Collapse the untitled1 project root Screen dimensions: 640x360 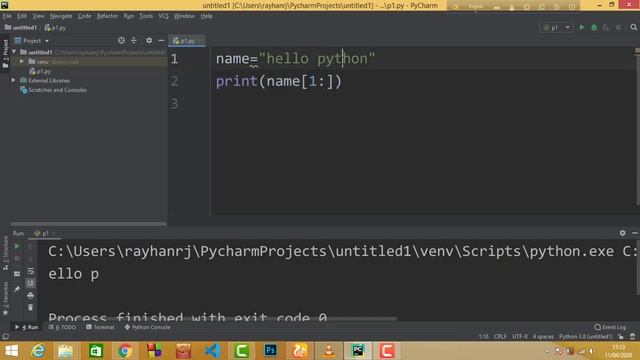click(x=14, y=52)
